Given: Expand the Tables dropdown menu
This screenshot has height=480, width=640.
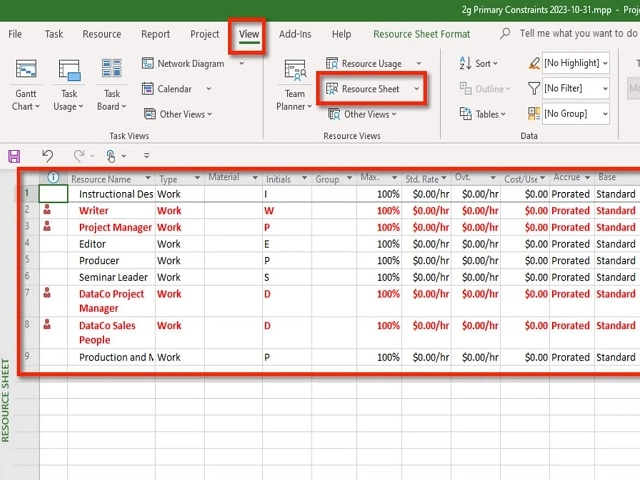Looking at the screenshot, I should coord(488,114).
